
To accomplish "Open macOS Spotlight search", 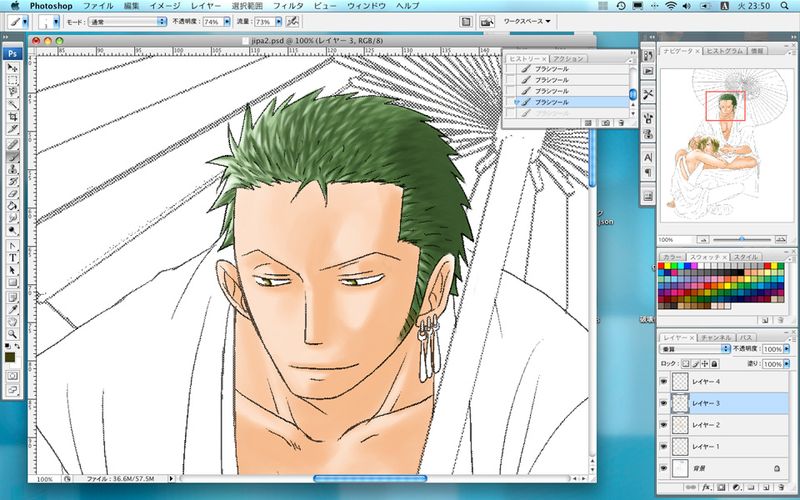I will coord(785,6).
